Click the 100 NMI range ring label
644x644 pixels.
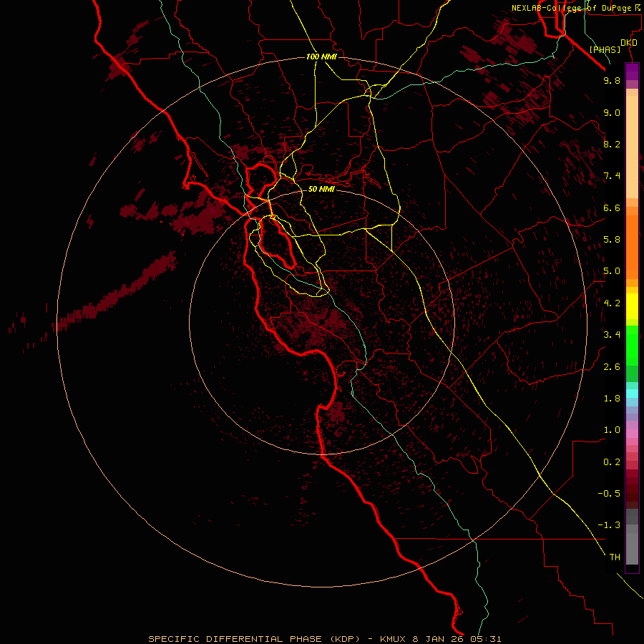(x=321, y=57)
